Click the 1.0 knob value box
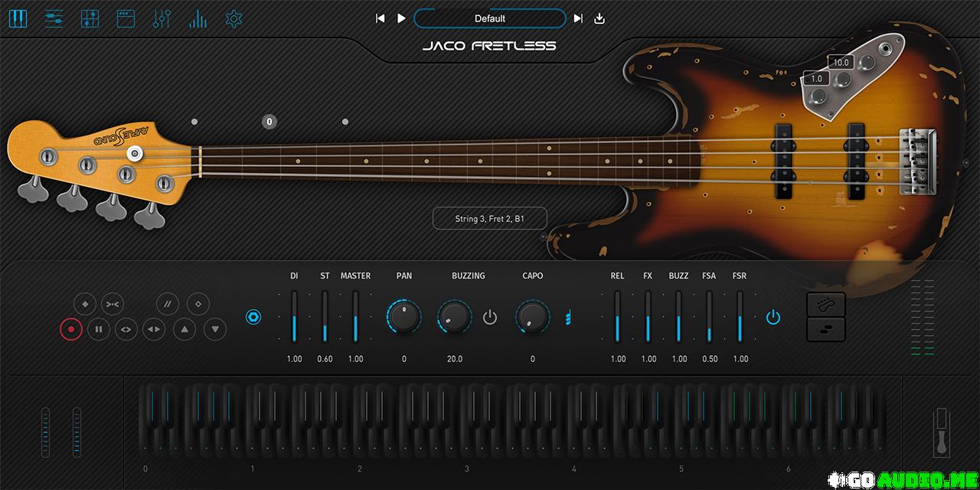Screen dimensions: 980x490 tap(816, 78)
